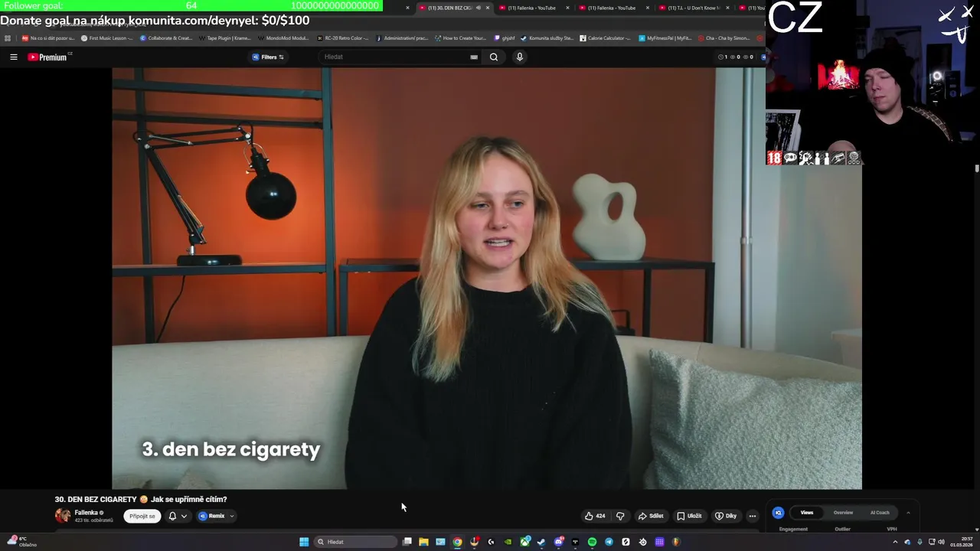Open Task View icon on taskbar
Image resolution: width=980 pixels, height=551 pixels.
(407, 542)
